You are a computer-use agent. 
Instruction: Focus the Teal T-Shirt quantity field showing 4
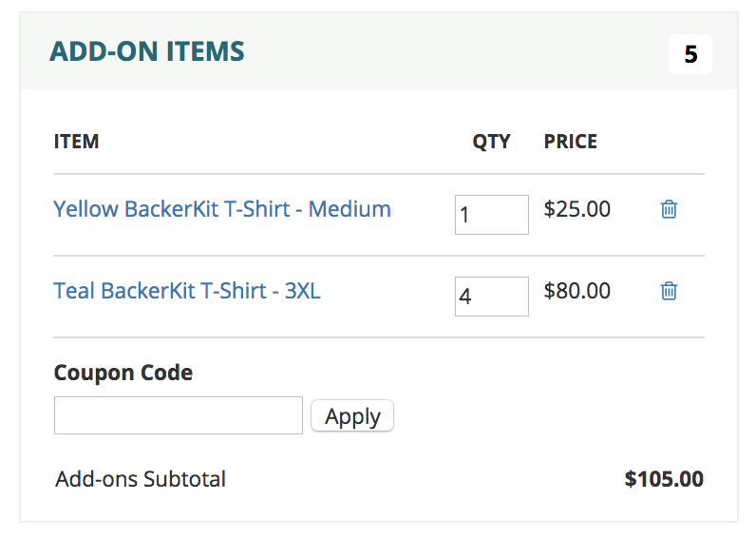[x=492, y=297]
